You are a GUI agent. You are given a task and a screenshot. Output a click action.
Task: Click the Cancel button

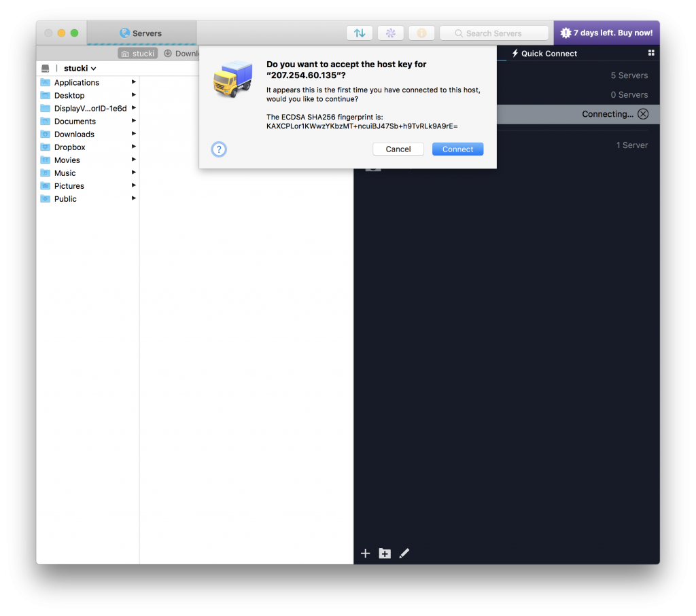(x=398, y=149)
